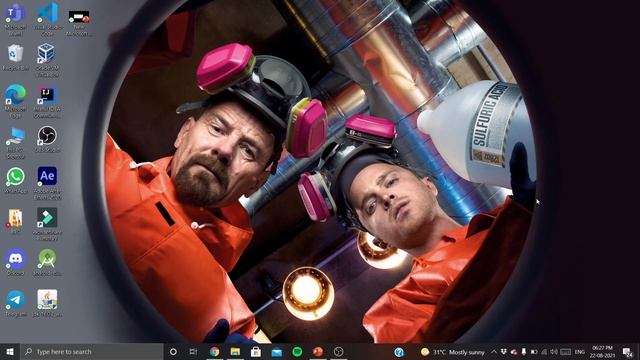Open the network tray icon
Image resolution: width=640 pixels, height=360 pixels.
pyautogui.click(x=544, y=352)
